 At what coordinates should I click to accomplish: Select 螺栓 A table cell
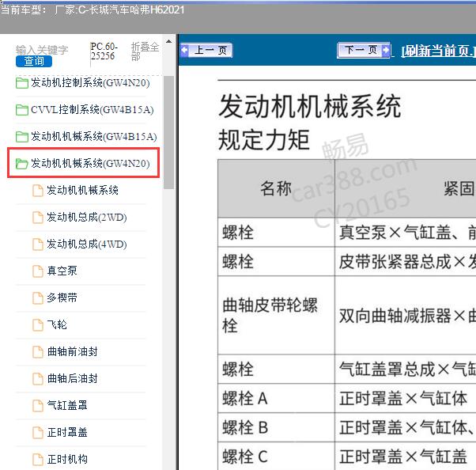pos(276,398)
